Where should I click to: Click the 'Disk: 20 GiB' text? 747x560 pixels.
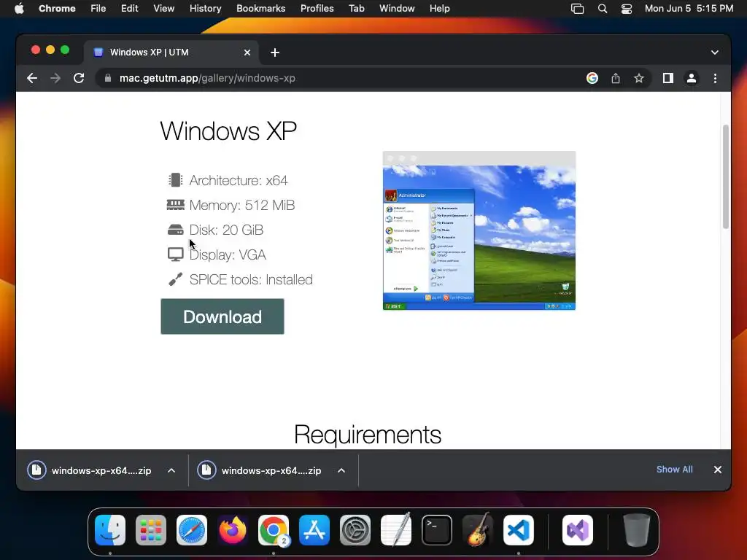tap(226, 230)
